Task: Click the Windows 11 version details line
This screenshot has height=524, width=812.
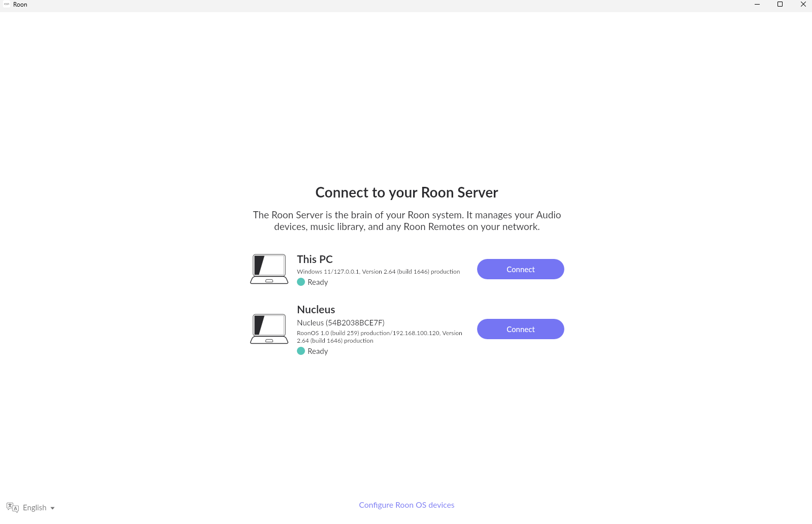Action: tap(379, 272)
